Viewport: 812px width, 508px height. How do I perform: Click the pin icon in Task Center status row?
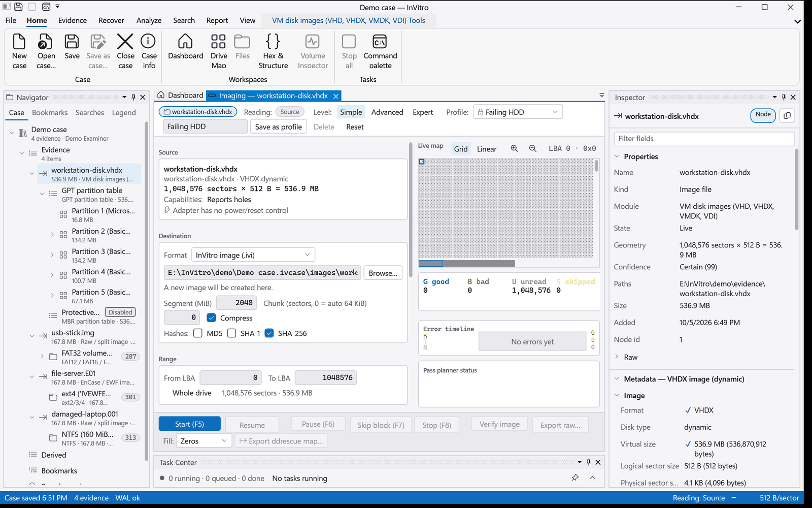[x=575, y=478]
